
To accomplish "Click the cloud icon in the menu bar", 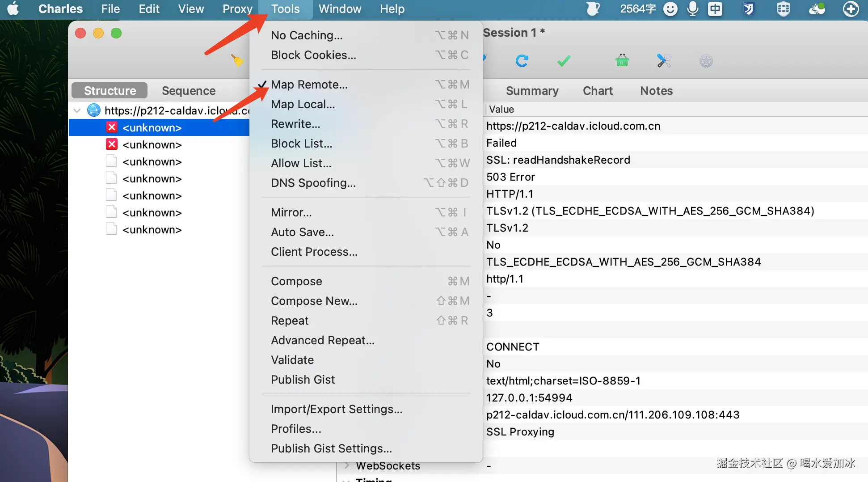I will (817, 8).
